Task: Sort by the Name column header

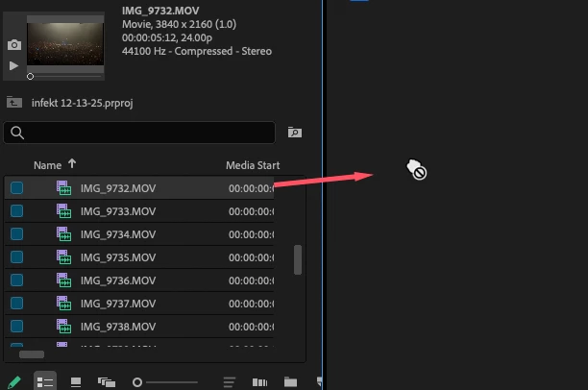Action: (x=48, y=165)
